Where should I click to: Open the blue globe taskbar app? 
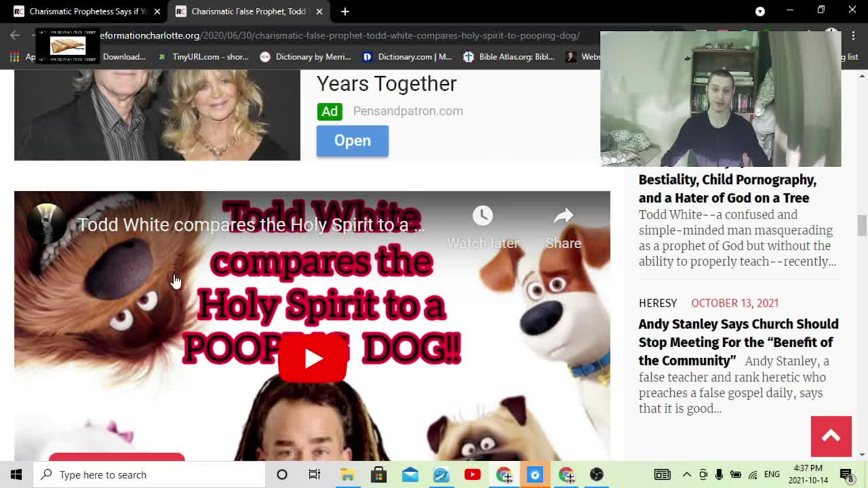coord(441,474)
